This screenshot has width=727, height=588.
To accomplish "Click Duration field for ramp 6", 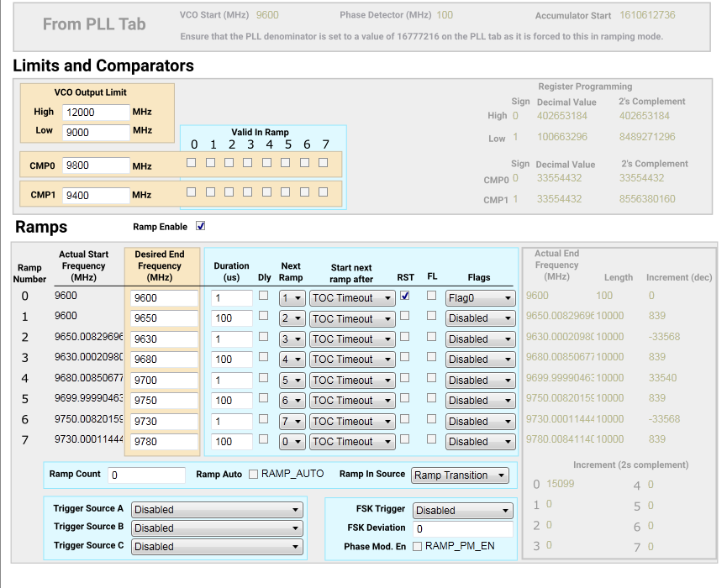I will click(232, 421).
